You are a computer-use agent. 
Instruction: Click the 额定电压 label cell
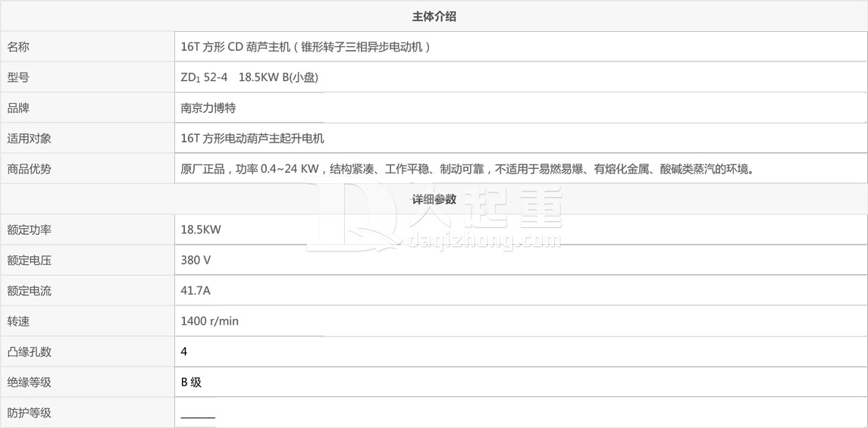[x=87, y=260]
